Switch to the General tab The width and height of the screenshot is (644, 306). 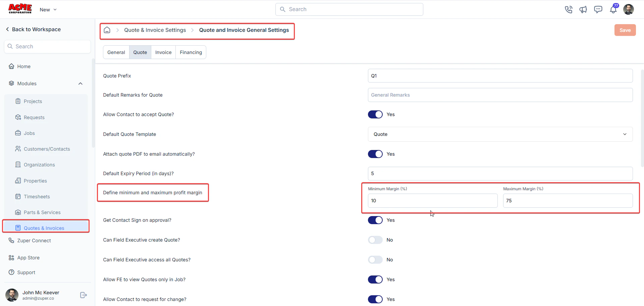click(x=116, y=52)
